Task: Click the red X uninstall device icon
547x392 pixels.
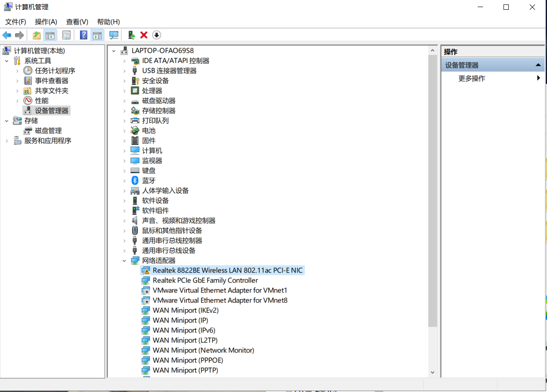Action: click(x=144, y=35)
